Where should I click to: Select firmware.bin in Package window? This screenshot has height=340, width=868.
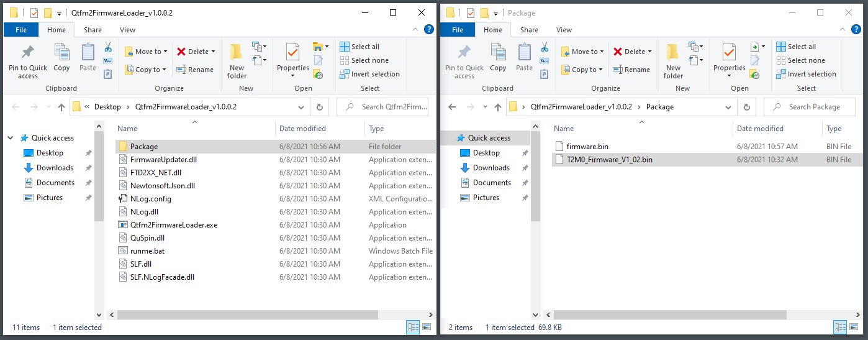587,147
